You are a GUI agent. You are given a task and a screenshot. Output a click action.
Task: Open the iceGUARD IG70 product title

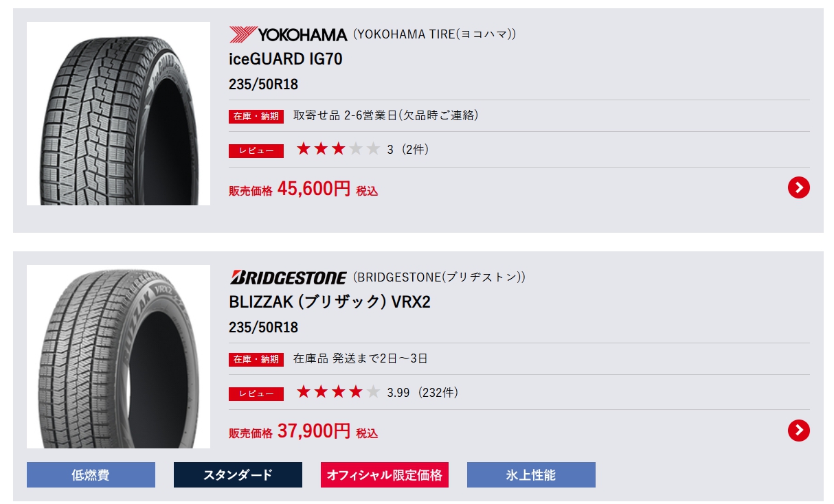pos(285,59)
